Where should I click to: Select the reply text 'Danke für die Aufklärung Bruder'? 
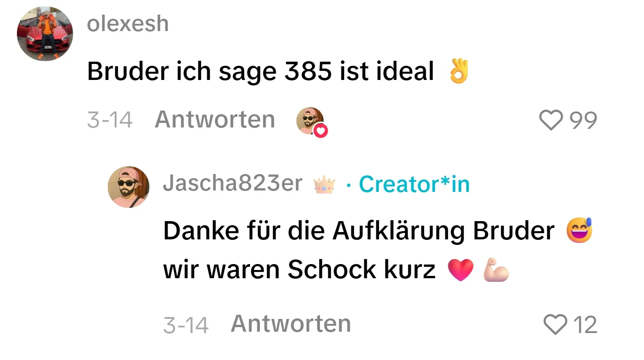pos(359,231)
